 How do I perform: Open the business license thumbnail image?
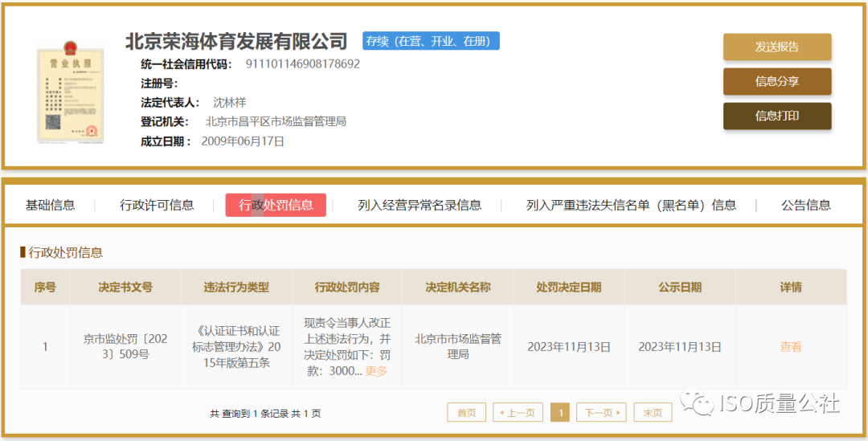coord(70,93)
